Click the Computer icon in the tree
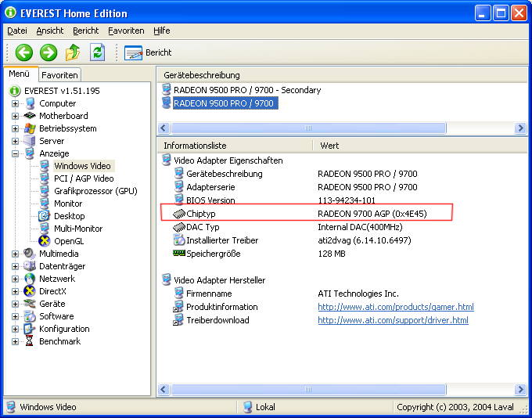532x418 pixels. [x=30, y=103]
